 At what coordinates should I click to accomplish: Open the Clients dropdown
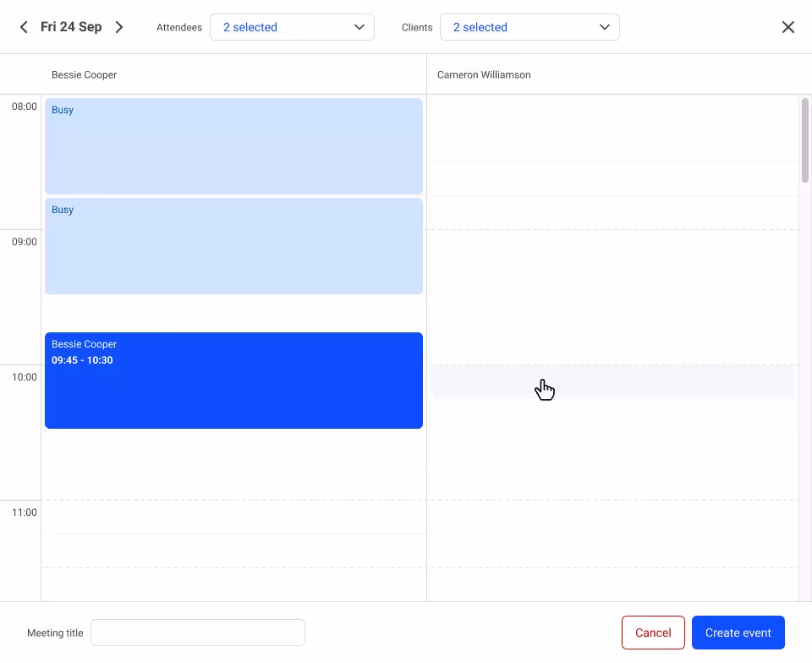(529, 27)
